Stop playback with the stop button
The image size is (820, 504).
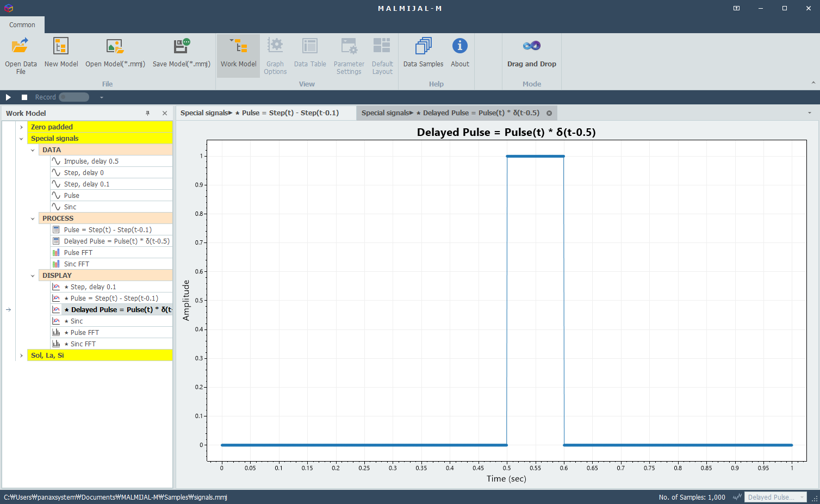coord(24,97)
